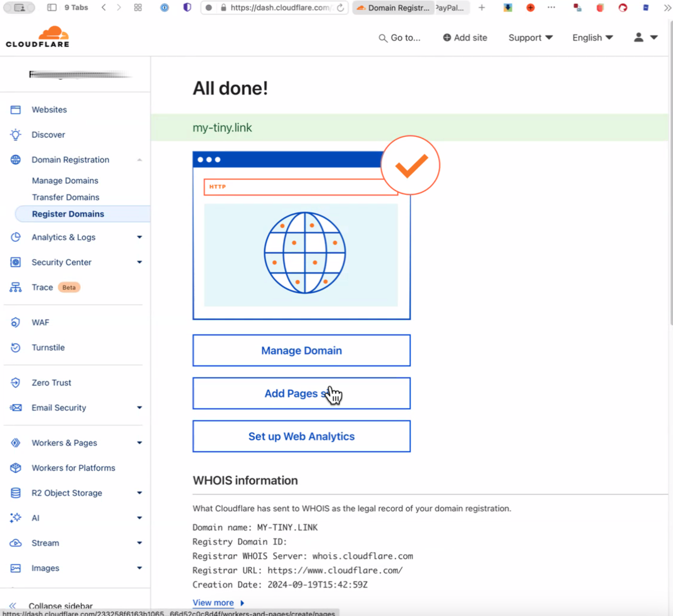Click the Analytics & Logs chart icon
This screenshot has height=616, width=673.
16,237
